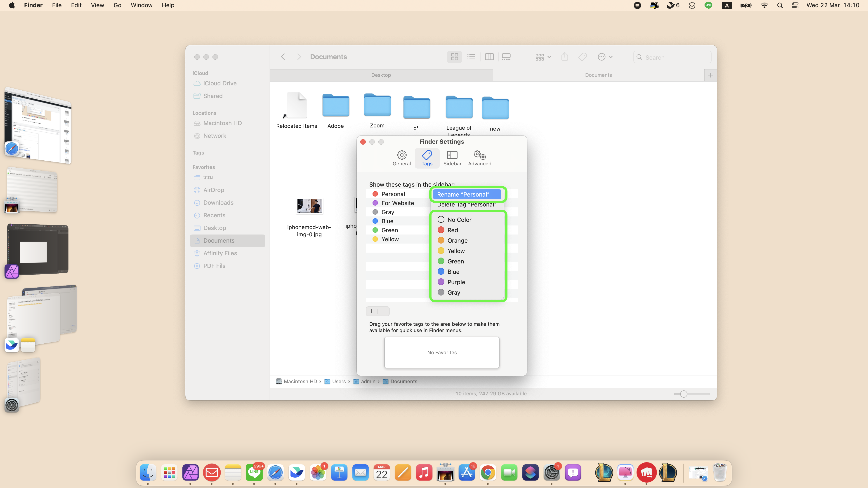Open the General settings pane

[x=401, y=158]
